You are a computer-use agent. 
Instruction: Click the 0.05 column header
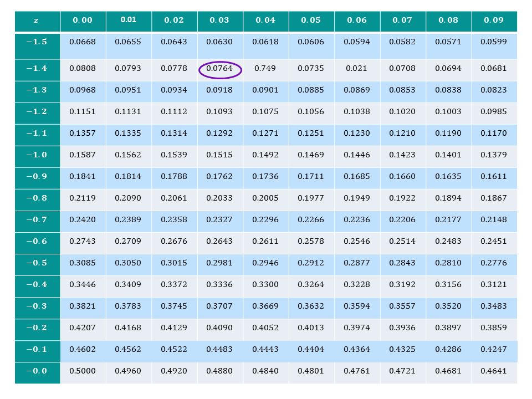click(311, 21)
